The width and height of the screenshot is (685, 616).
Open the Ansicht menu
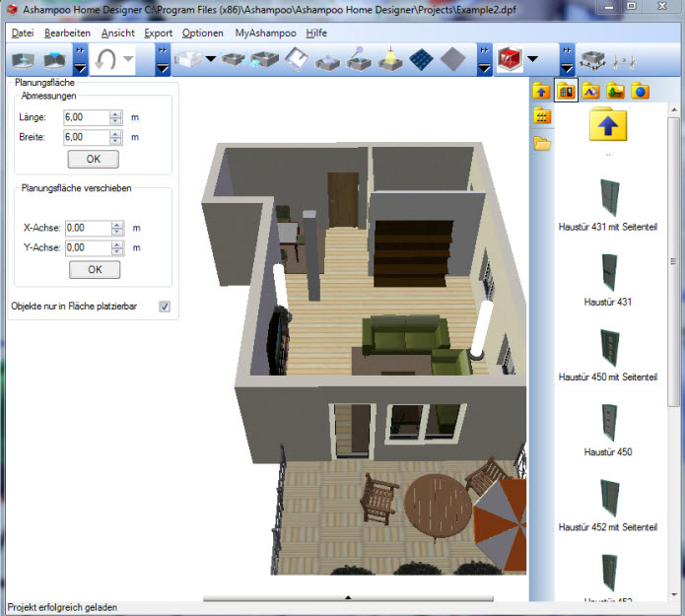point(118,34)
